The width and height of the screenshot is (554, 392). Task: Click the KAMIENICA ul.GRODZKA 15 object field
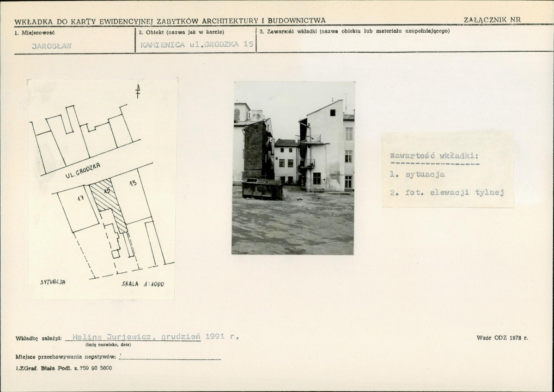click(197, 44)
